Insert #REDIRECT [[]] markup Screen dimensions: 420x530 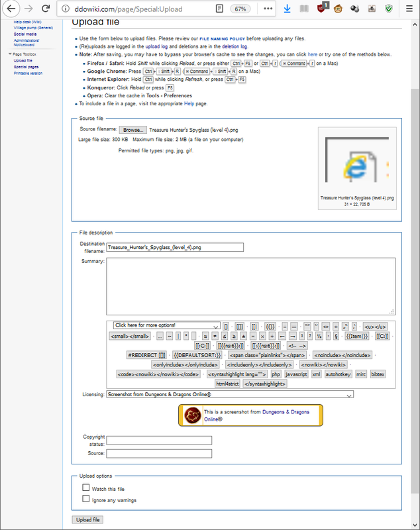(x=146, y=355)
